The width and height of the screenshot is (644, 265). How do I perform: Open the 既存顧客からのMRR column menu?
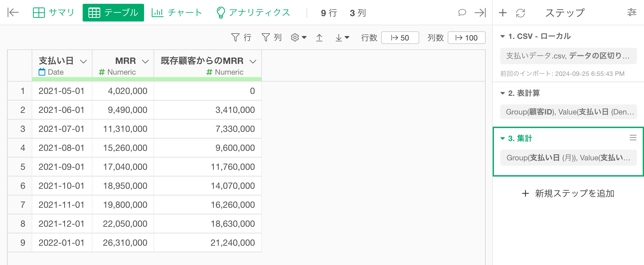[253, 61]
